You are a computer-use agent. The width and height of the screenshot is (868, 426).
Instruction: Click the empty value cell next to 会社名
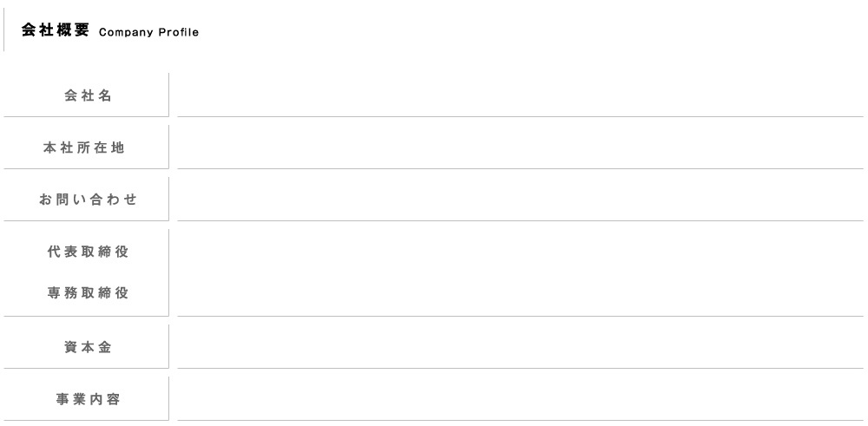[x=520, y=95]
